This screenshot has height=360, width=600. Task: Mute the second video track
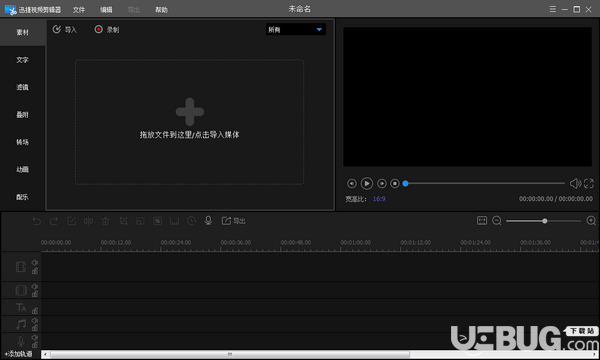click(x=34, y=286)
